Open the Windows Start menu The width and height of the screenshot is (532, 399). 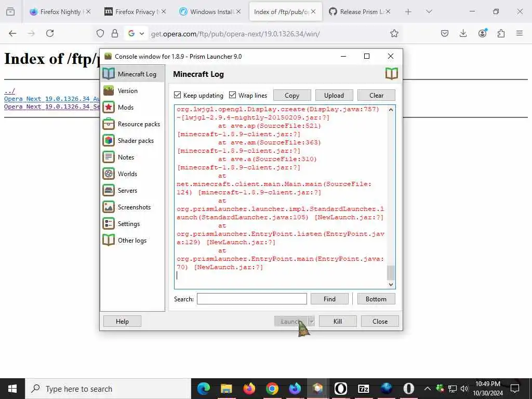point(12,389)
